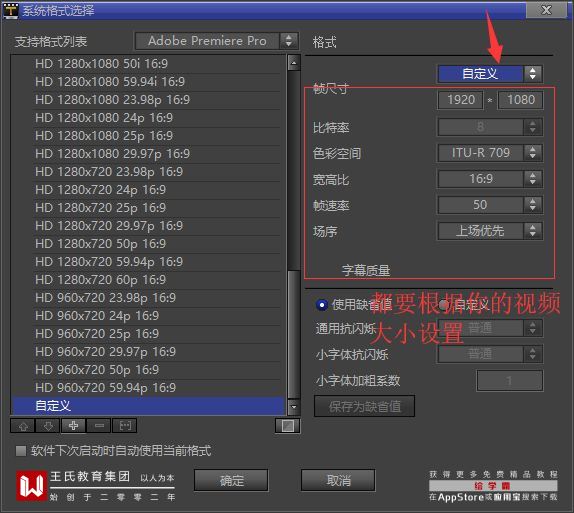Open the 自定义 format preset dropdown
The image size is (574, 513).
[x=489, y=74]
